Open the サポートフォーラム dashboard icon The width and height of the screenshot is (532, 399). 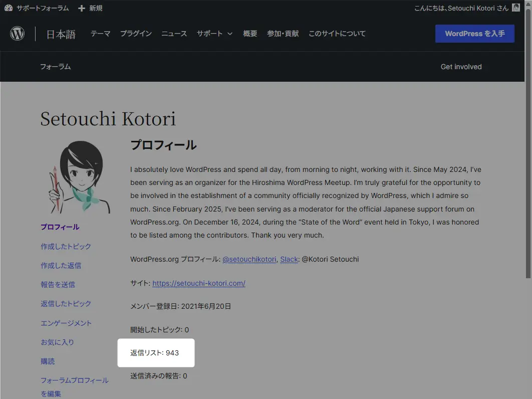[x=9, y=8]
